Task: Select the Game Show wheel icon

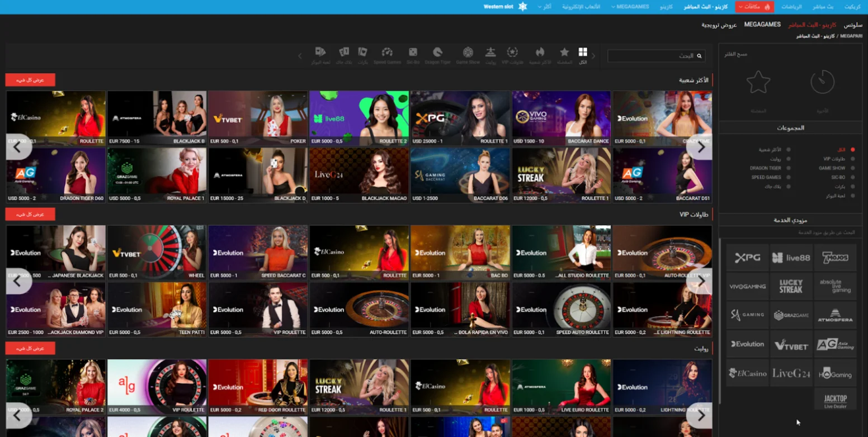Action: coord(468,52)
